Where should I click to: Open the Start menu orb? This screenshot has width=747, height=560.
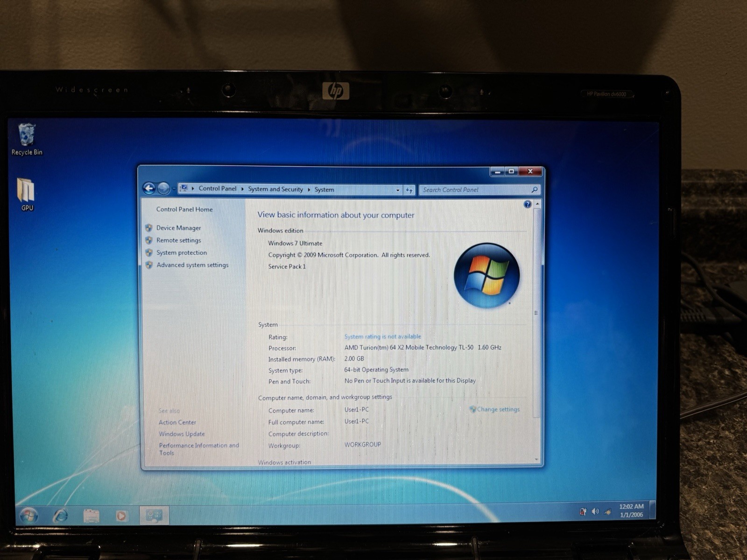tap(28, 515)
